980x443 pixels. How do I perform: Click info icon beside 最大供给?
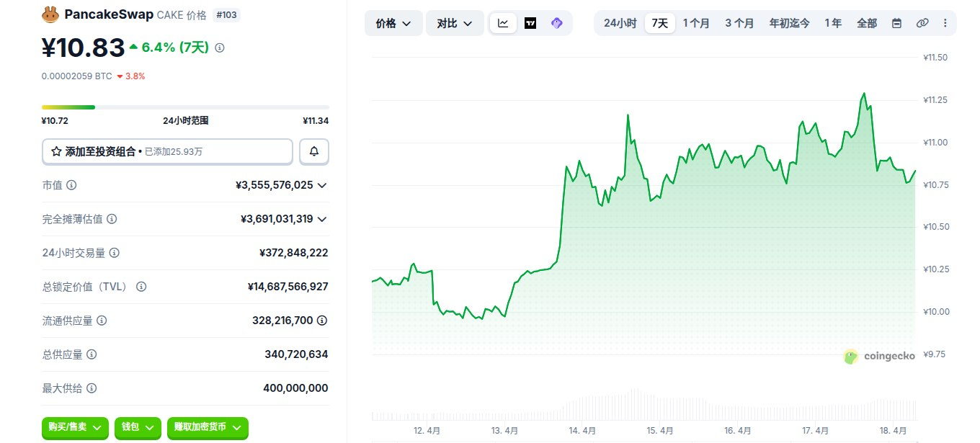click(92, 388)
